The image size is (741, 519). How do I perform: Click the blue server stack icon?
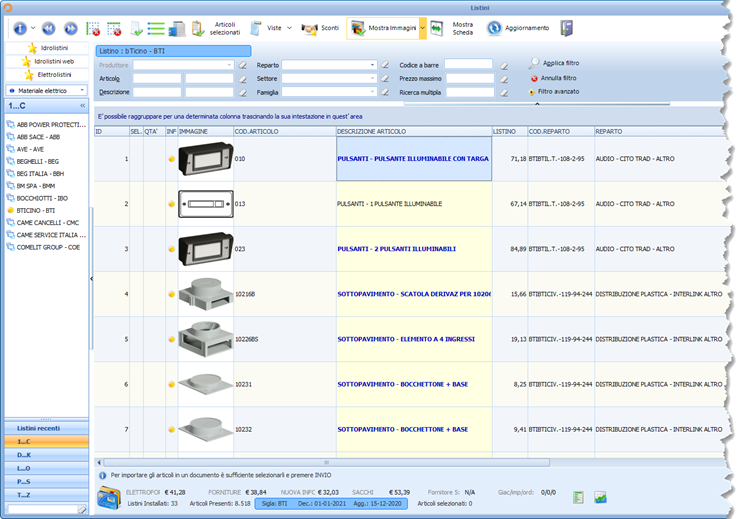click(177, 29)
